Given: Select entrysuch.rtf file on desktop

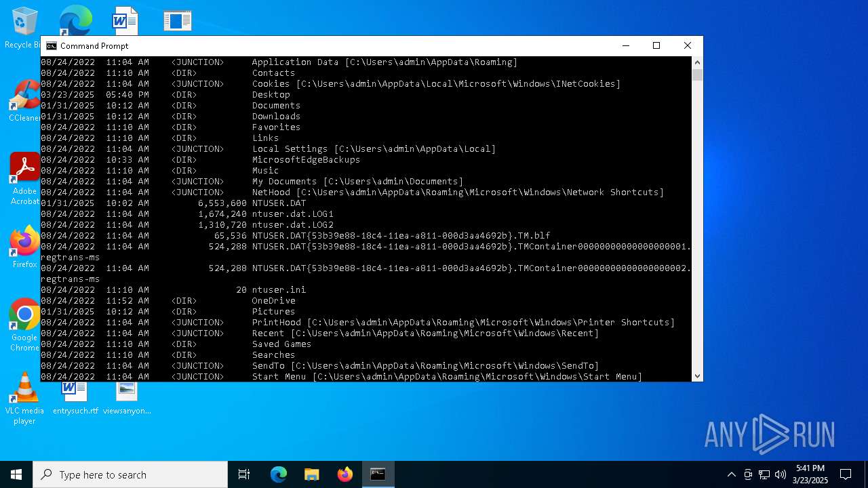Looking at the screenshot, I should 75,399.
